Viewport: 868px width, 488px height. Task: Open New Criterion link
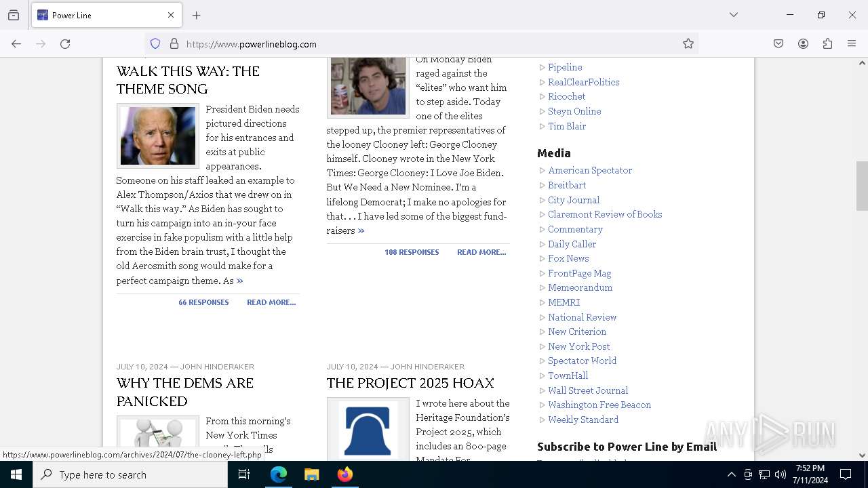[577, 331]
